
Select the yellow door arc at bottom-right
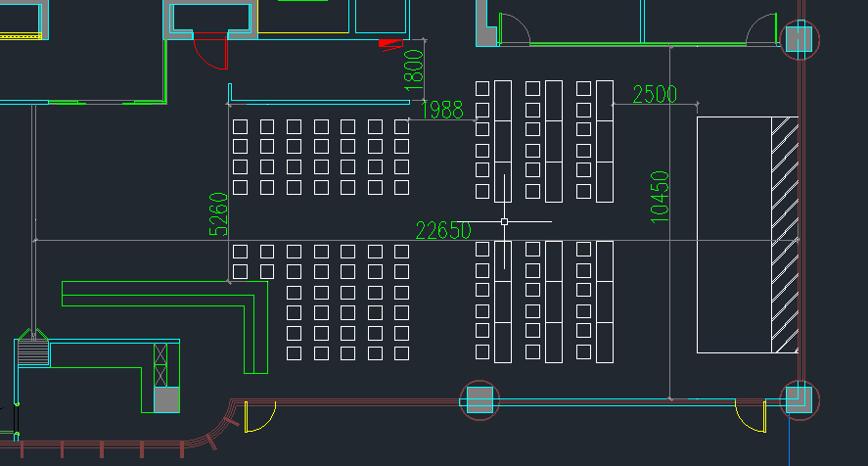[751, 415]
